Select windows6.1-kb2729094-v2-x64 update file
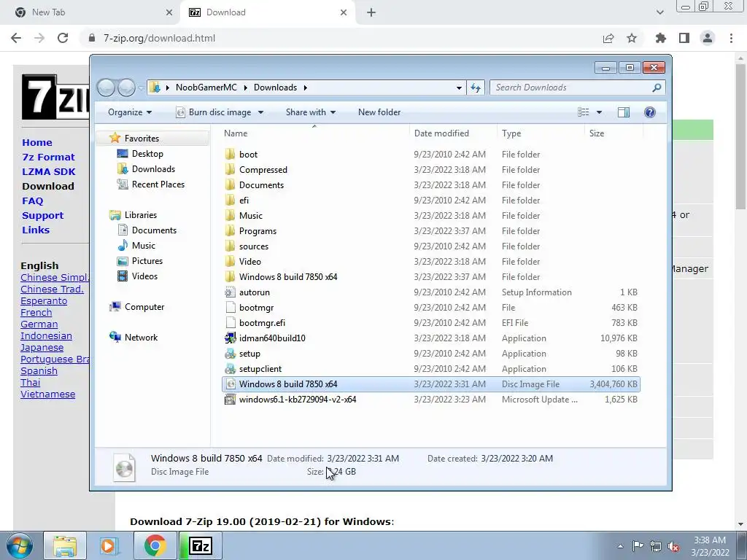747x560 pixels. 298,400
